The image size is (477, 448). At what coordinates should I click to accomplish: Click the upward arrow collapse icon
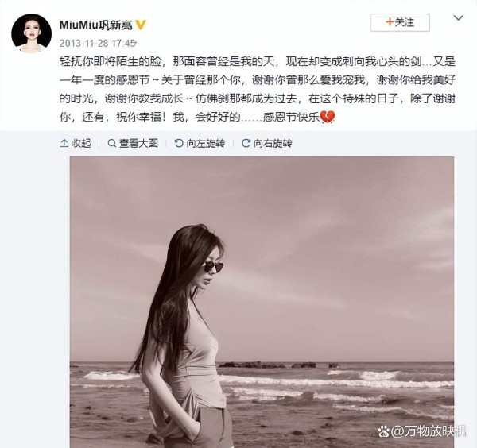[64, 143]
